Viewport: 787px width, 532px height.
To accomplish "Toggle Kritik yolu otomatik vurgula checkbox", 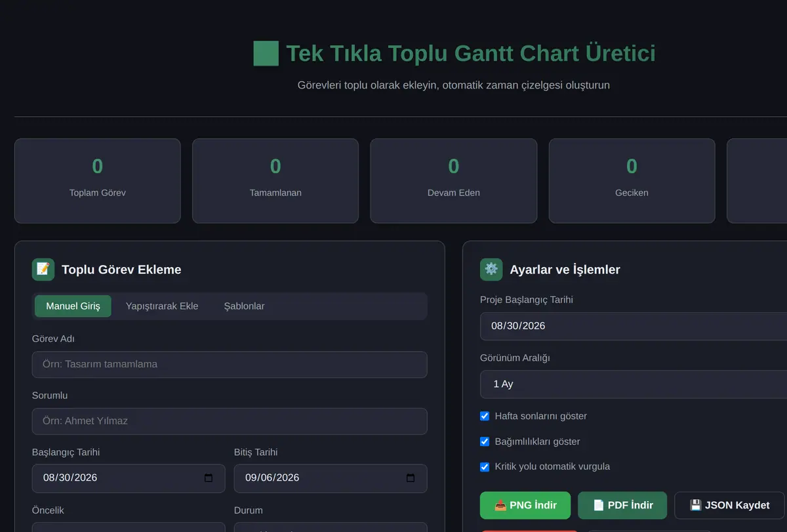I will point(485,467).
